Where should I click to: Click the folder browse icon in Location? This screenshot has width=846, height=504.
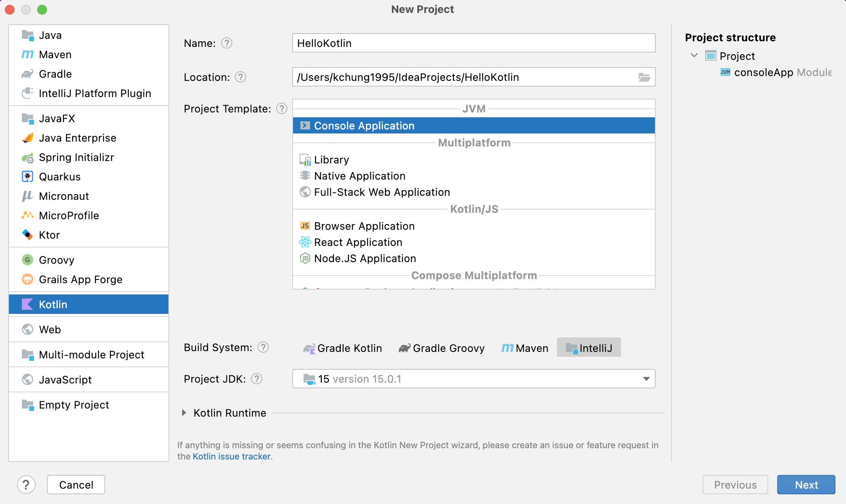click(644, 77)
